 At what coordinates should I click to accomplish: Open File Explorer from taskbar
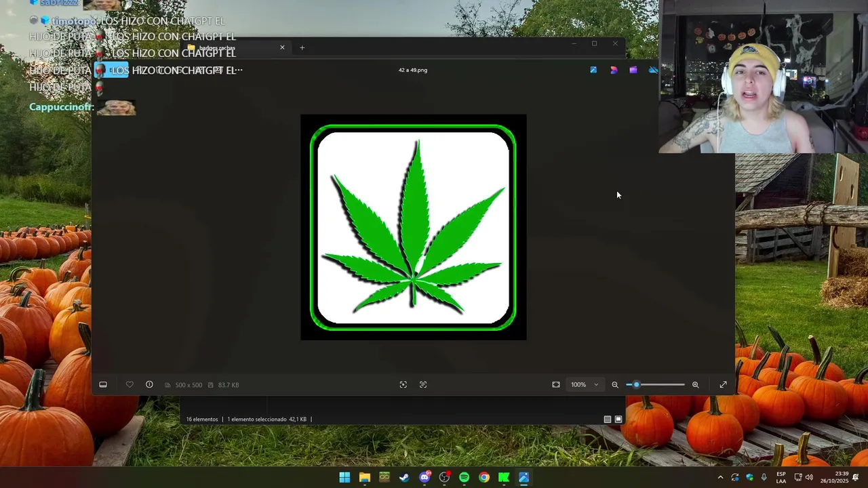pos(365,477)
